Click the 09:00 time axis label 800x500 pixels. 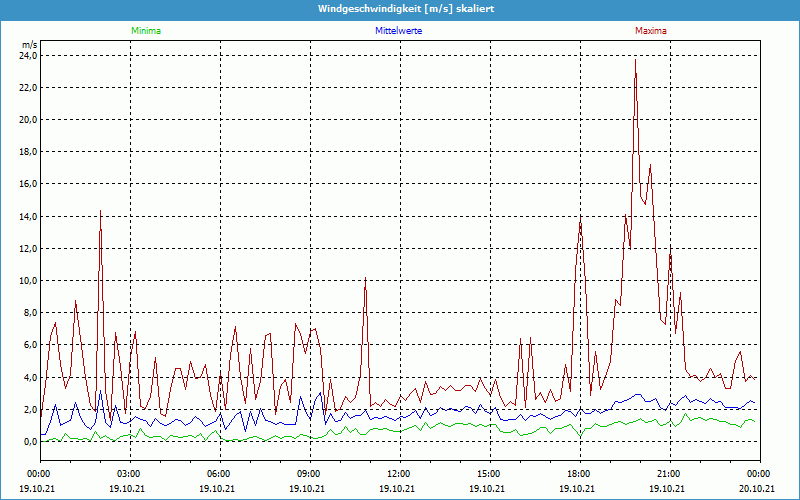pyautogui.click(x=309, y=473)
